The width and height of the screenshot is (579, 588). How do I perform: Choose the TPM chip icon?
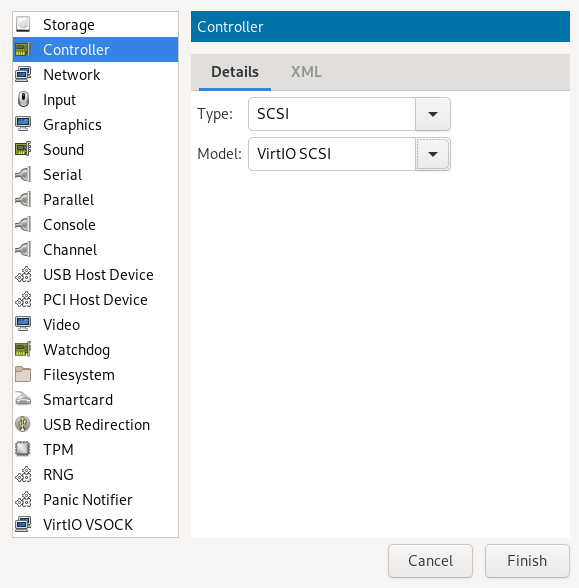[23, 450]
